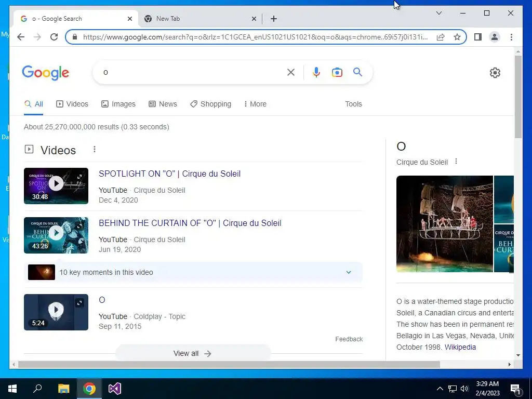532x399 pixels.
Task: Open Chrome side panel icon
Action: coord(478,37)
